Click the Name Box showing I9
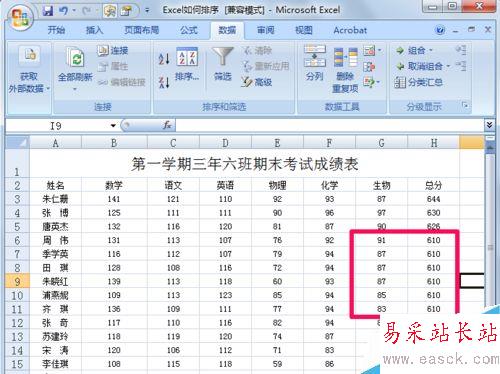 [x=57, y=126]
